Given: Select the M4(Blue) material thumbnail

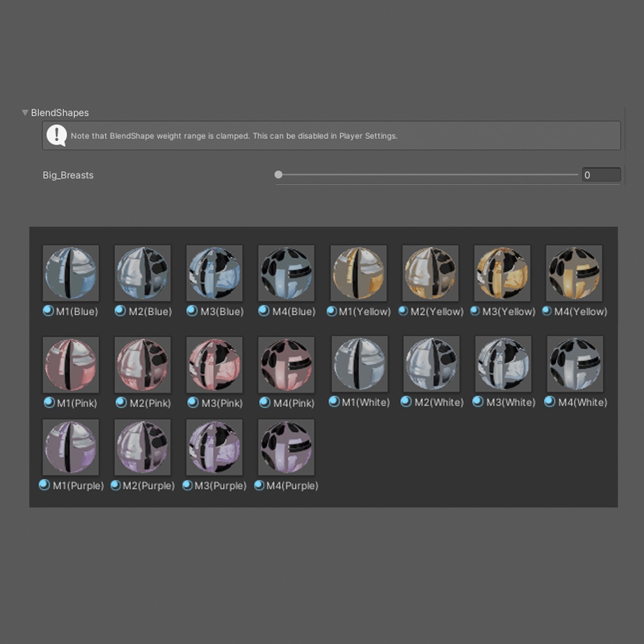Looking at the screenshot, I should pyautogui.click(x=286, y=273).
